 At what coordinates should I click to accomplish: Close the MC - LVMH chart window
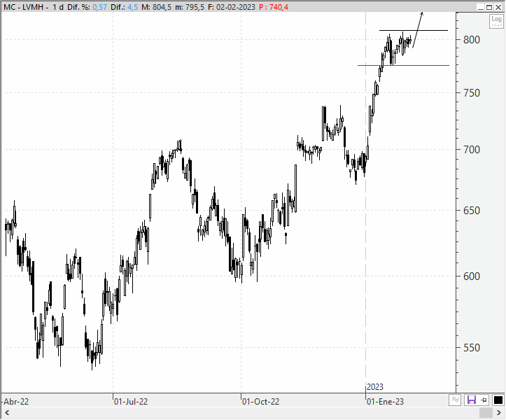pyautogui.click(x=498, y=7)
